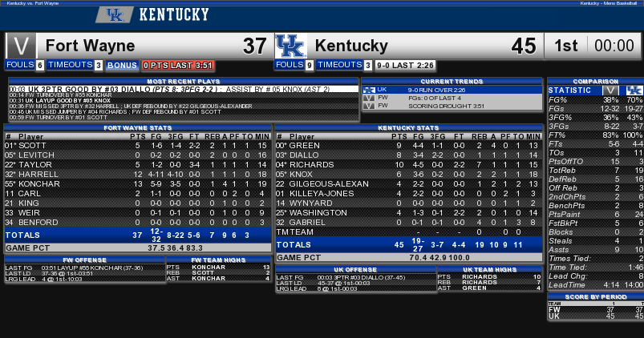Click the Fort Wayne visitor V icon
This screenshot has height=338, width=644.
21,46
